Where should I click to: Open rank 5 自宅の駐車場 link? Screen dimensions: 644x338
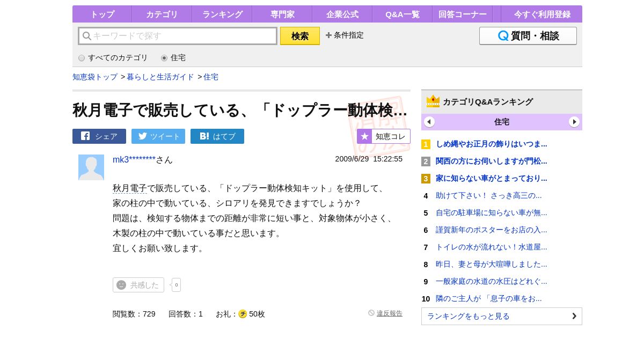pyautogui.click(x=492, y=212)
